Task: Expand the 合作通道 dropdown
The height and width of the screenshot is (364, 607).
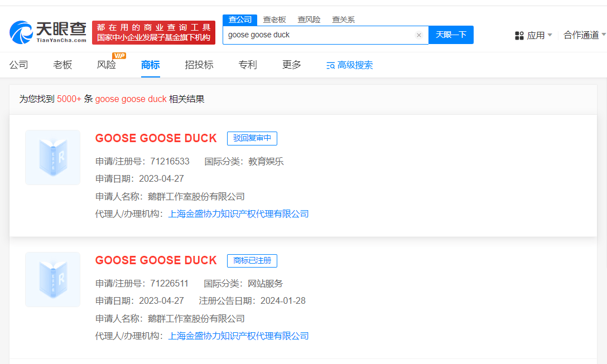Action: coord(585,35)
